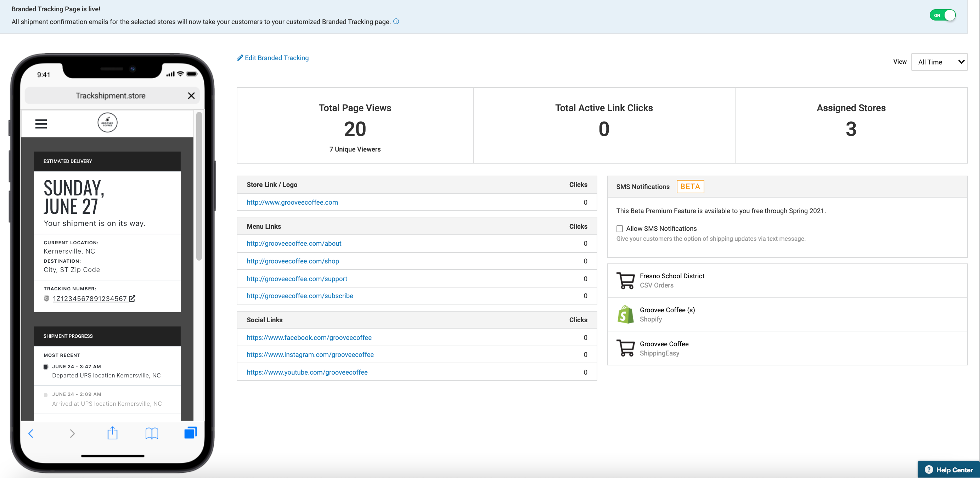The width and height of the screenshot is (980, 478).
Task: Open Edit Branded Tracking link
Action: pos(277,58)
